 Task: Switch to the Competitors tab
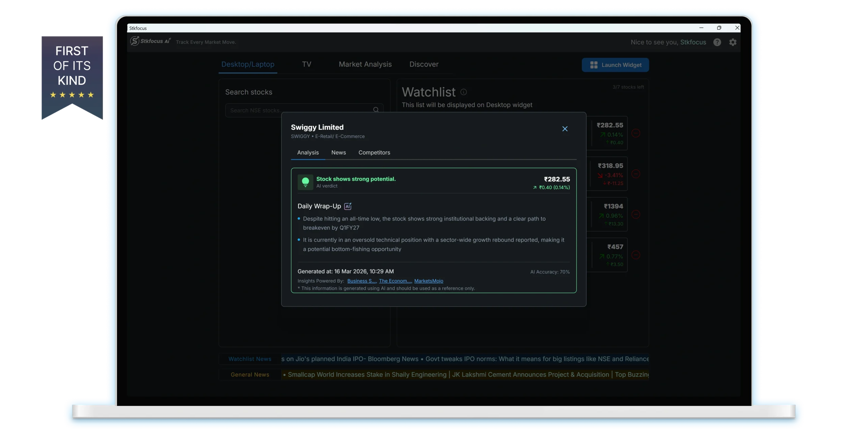(374, 153)
